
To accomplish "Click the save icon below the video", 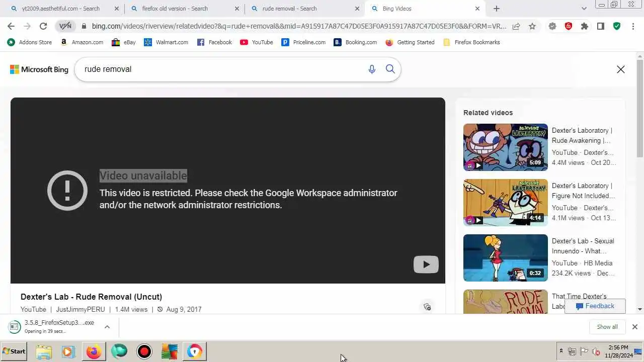I will click(427, 307).
